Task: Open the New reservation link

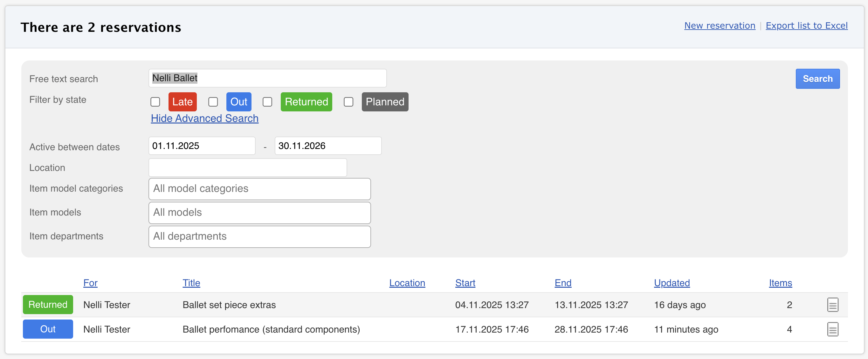Action: click(x=720, y=26)
